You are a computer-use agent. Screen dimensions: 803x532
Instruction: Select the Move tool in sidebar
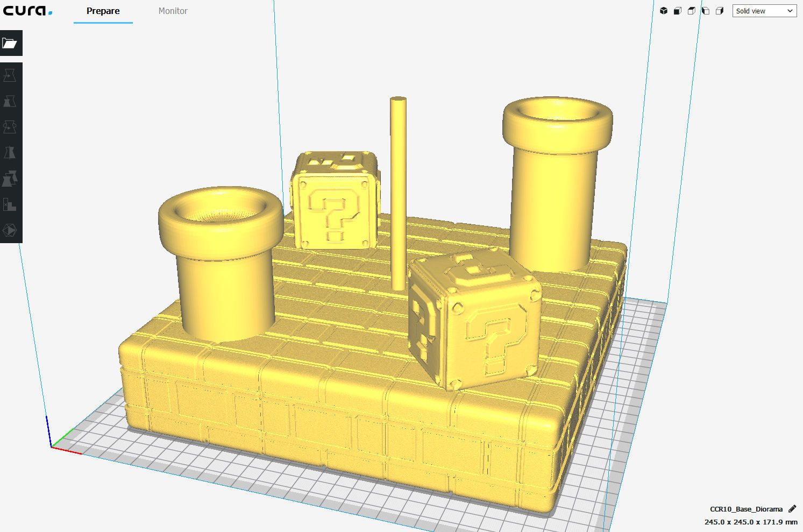10,75
